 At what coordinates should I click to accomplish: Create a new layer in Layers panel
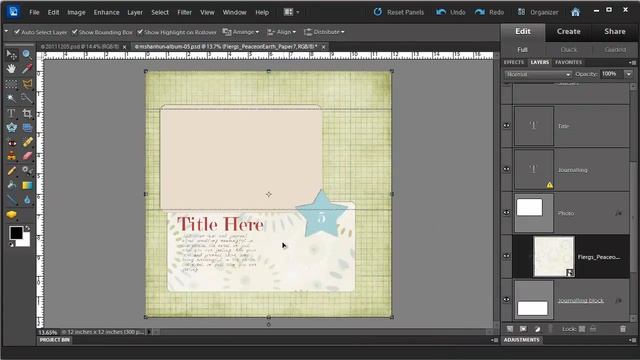tap(510, 329)
